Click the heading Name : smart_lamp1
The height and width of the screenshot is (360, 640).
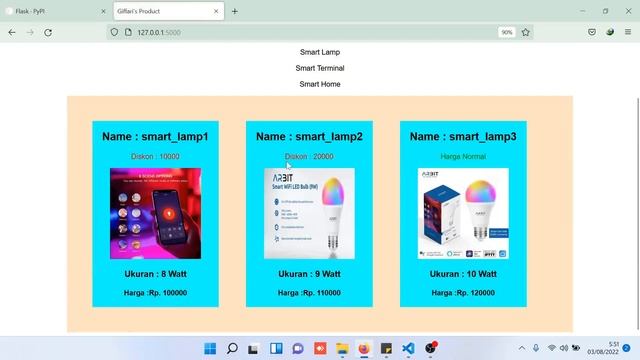[x=155, y=137]
